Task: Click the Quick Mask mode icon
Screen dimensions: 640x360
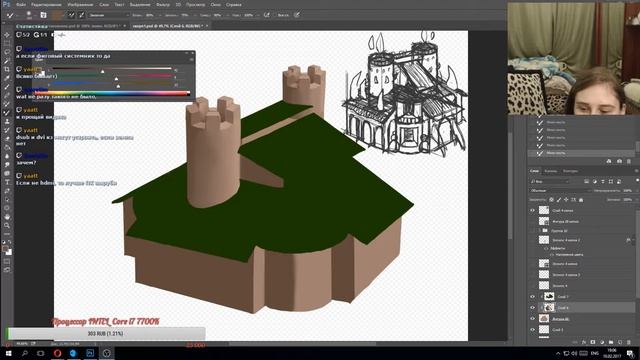Action: click(x=7, y=261)
